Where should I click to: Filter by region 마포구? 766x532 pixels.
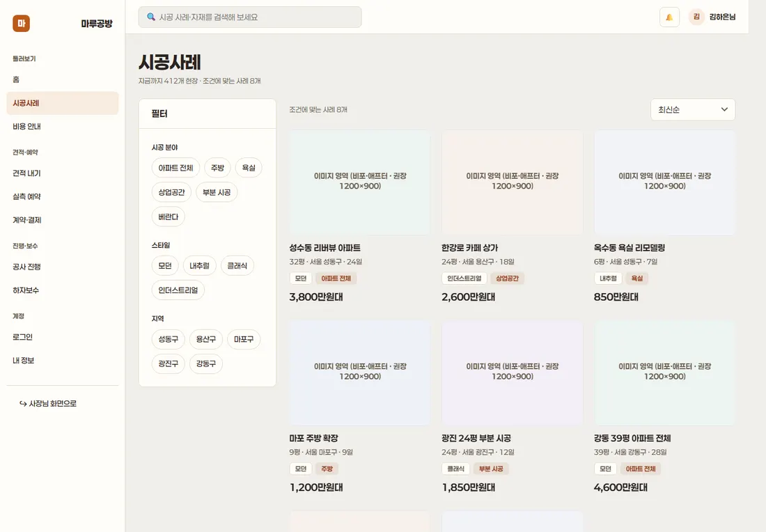(x=244, y=339)
